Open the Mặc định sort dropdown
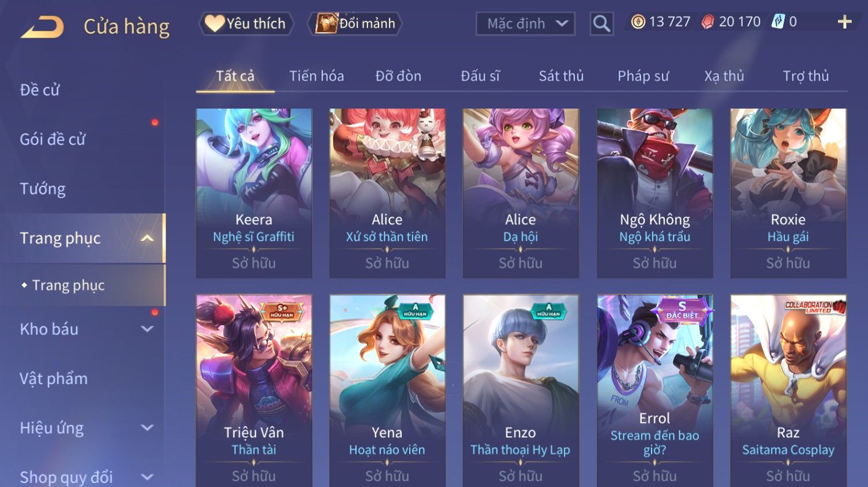This screenshot has width=868, height=487. pos(526,24)
